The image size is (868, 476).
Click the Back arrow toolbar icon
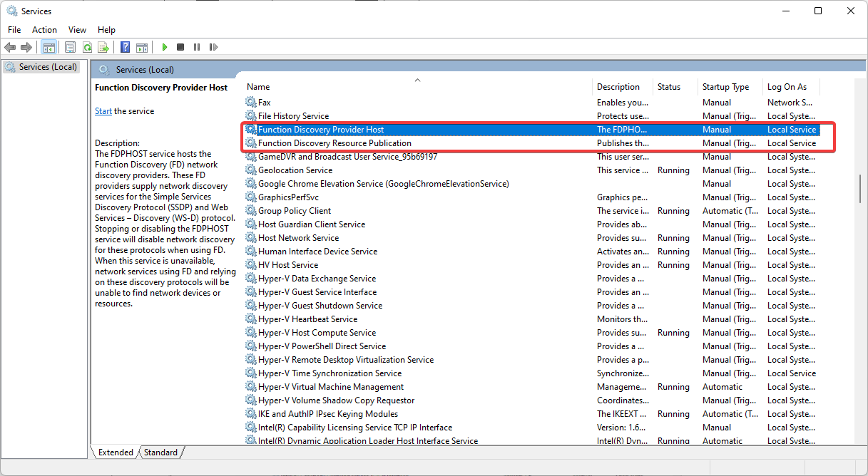click(10, 47)
